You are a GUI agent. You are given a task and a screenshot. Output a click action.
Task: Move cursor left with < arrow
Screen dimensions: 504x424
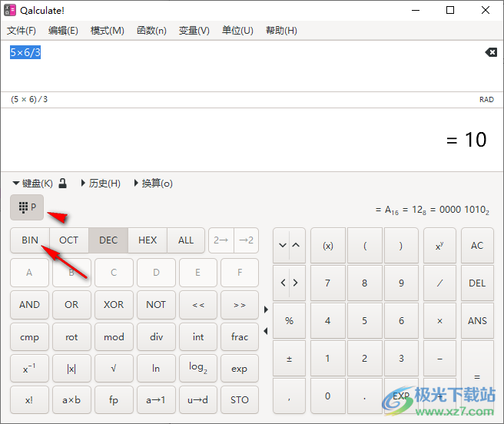[282, 283]
